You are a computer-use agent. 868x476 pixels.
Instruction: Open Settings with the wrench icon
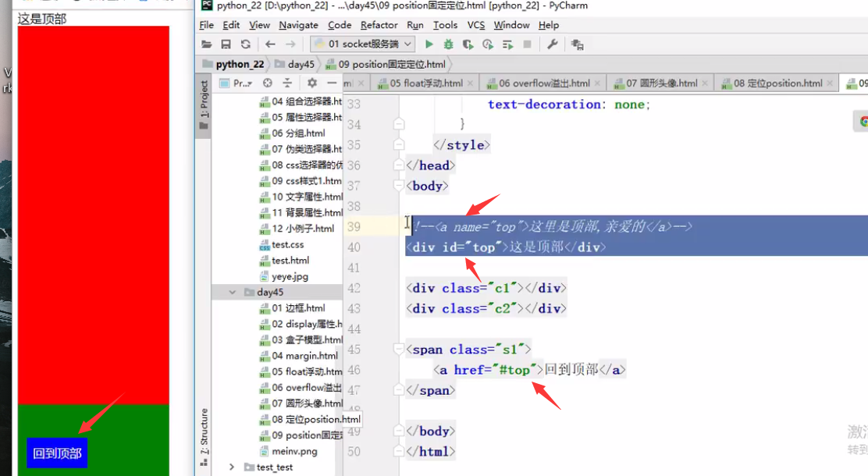[x=552, y=44]
